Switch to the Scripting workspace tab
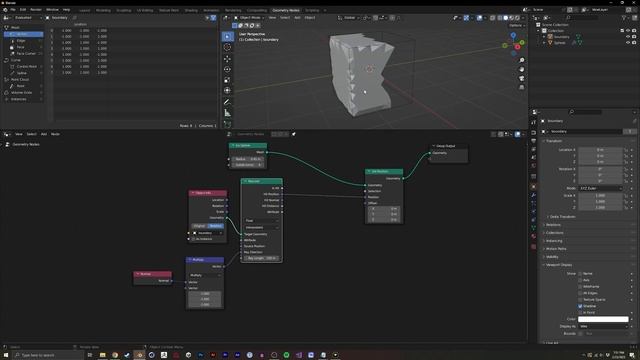Image resolution: width=640 pixels, height=360 pixels. click(312, 10)
